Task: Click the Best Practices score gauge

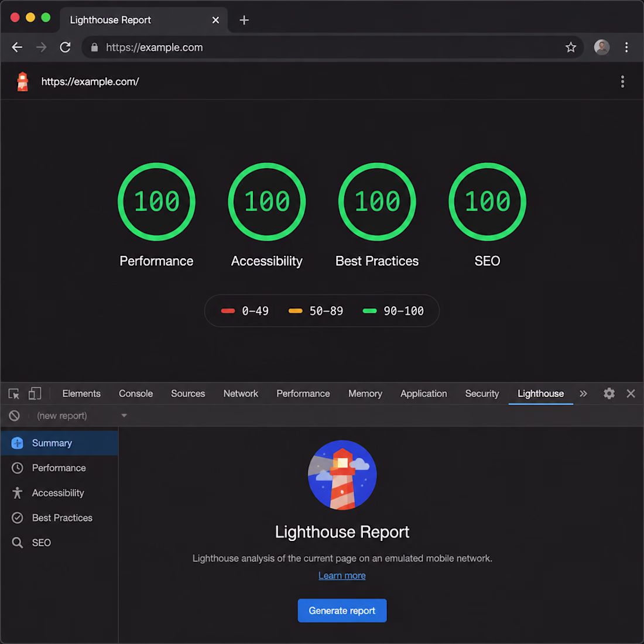Action: tap(377, 201)
